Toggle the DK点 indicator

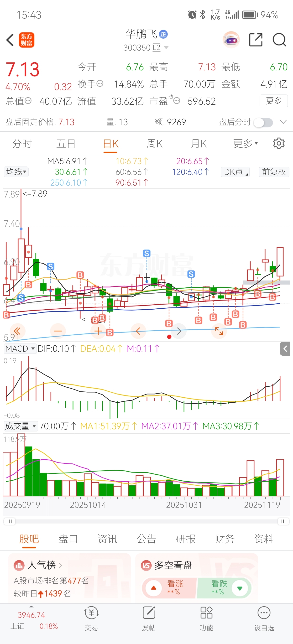point(235,172)
